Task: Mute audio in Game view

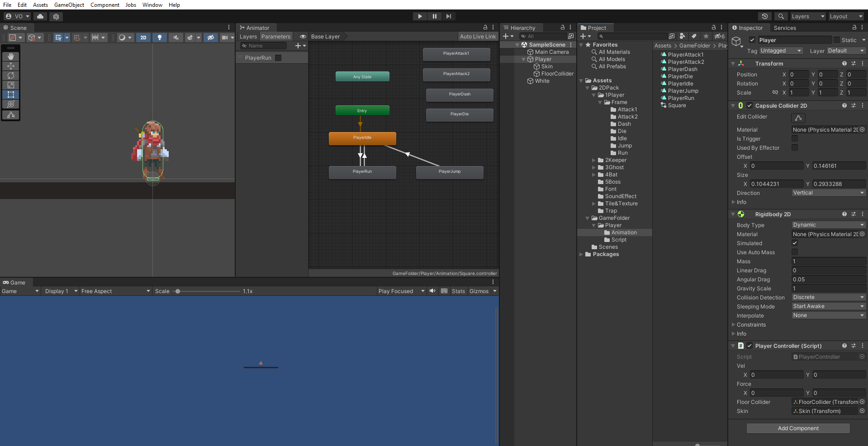Action: coord(432,291)
